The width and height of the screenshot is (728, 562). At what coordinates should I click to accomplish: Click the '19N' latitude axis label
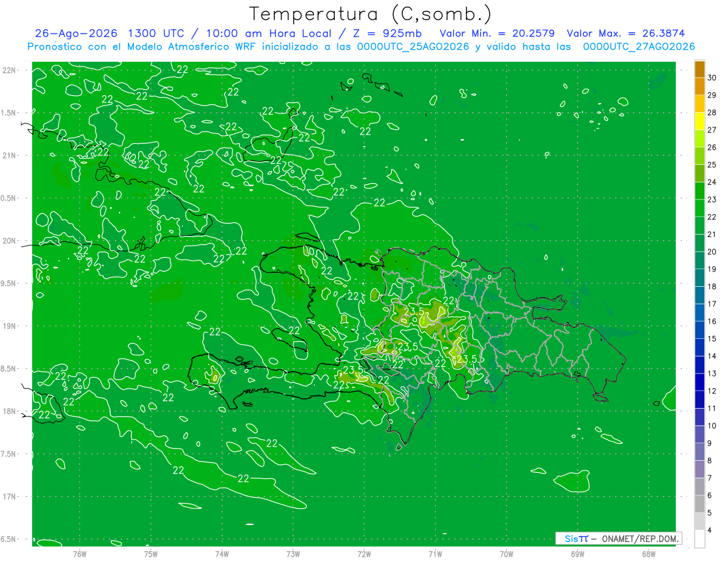10,326
